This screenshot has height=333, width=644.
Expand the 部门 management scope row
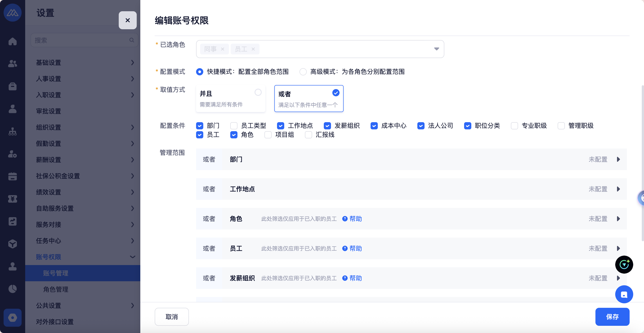coord(618,159)
